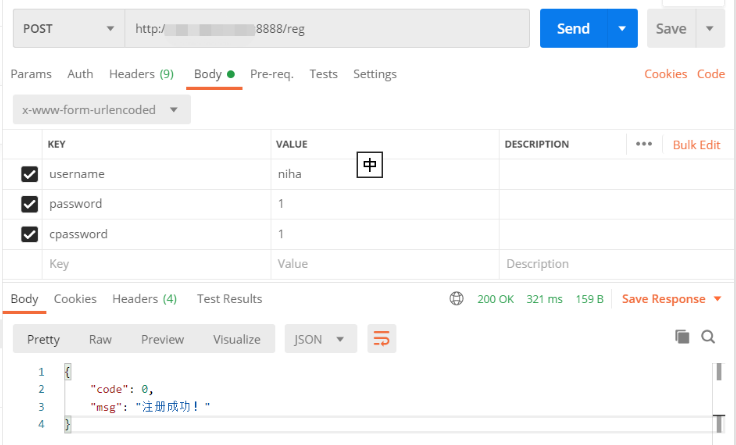Image resolution: width=736 pixels, height=445 pixels.
Task: Click the request URL field
Action: (327, 29)
